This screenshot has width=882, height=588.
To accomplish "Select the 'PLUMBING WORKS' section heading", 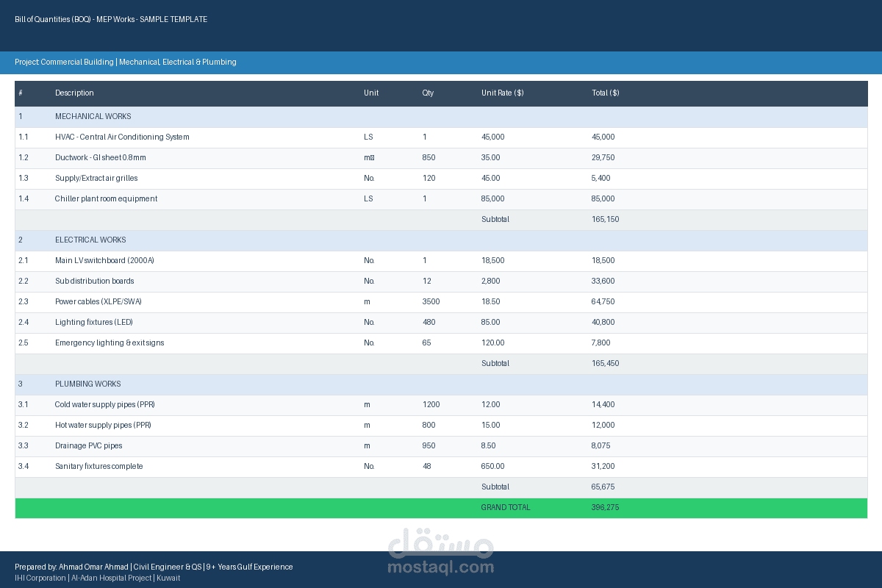I will click(x=87, y=384).
